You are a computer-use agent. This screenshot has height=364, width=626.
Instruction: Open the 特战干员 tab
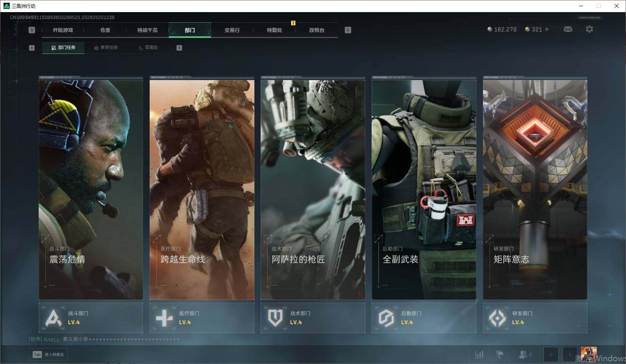click(147, 30)
